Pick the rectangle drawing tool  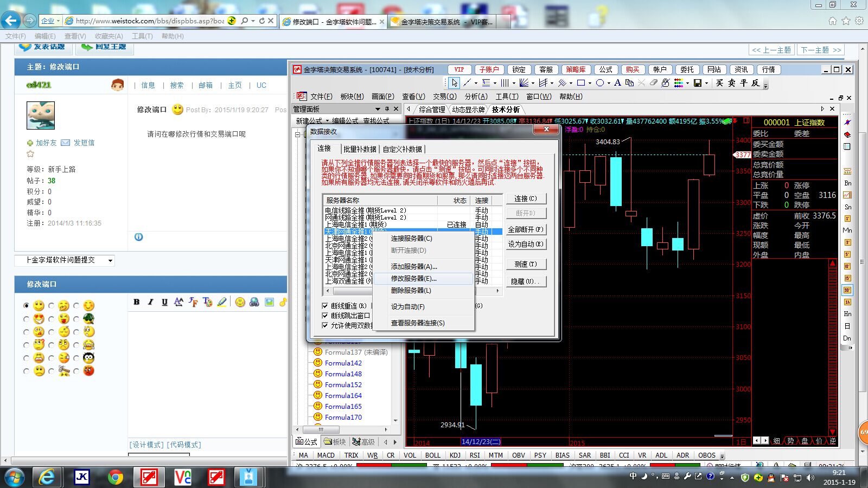point(581,83)
